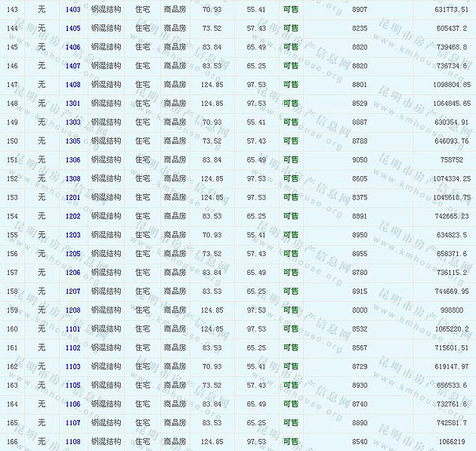This screenshot has height=451, width=476.
Task: View room 1301 details
Action: point(73,103)
